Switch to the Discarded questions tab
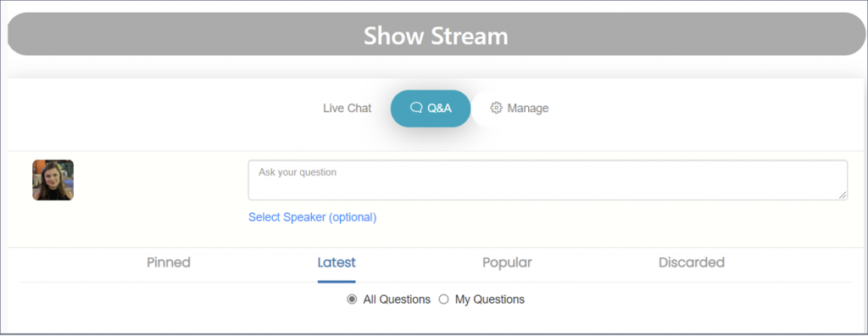Image resolution: width=868 pixels, height=336 pixels. (692, 262)
